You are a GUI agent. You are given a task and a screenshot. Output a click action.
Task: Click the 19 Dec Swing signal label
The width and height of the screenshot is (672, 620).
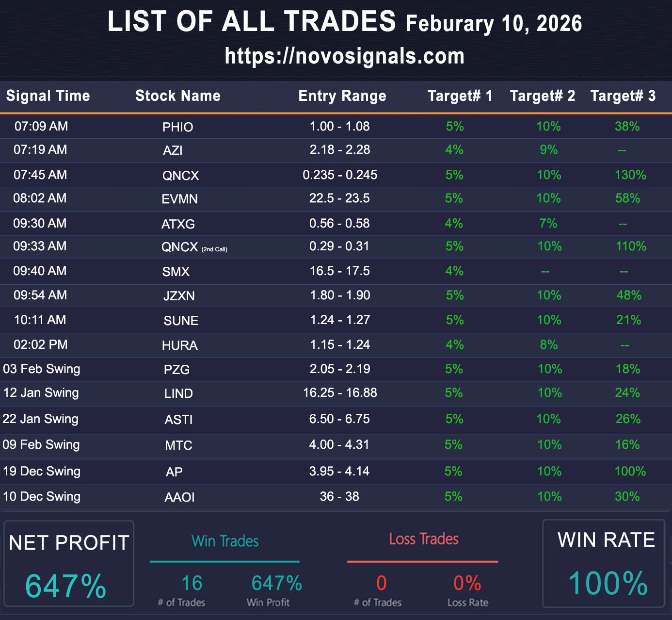(x=42, y=472)
